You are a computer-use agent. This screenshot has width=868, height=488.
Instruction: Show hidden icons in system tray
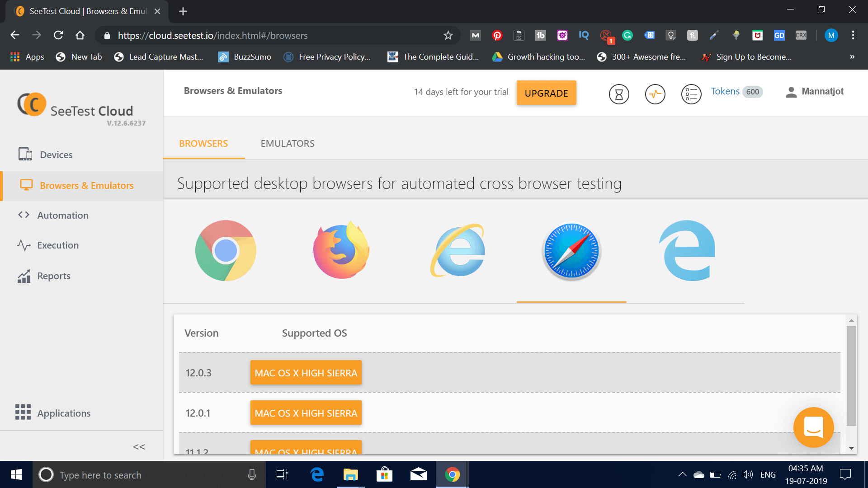(x=683, y=474)
